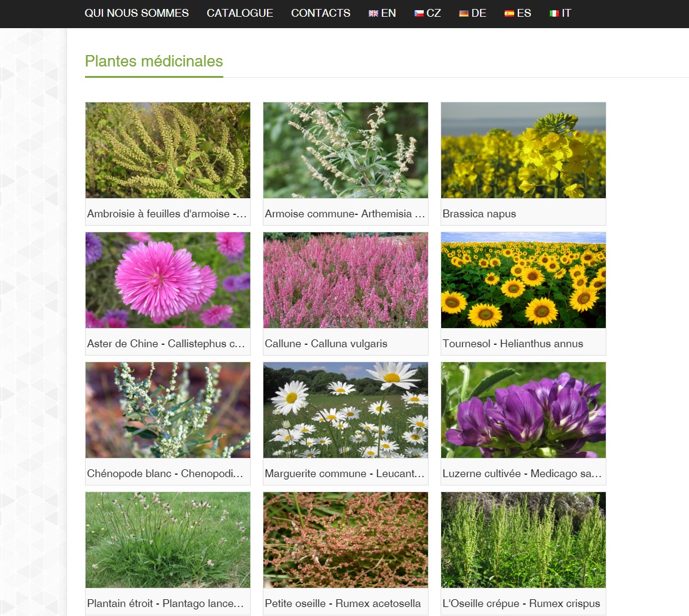Follow the Ambroisie à feuilles d'armoise caption link
The width and height of the screenshot is (689, 616).
(167, 214)
